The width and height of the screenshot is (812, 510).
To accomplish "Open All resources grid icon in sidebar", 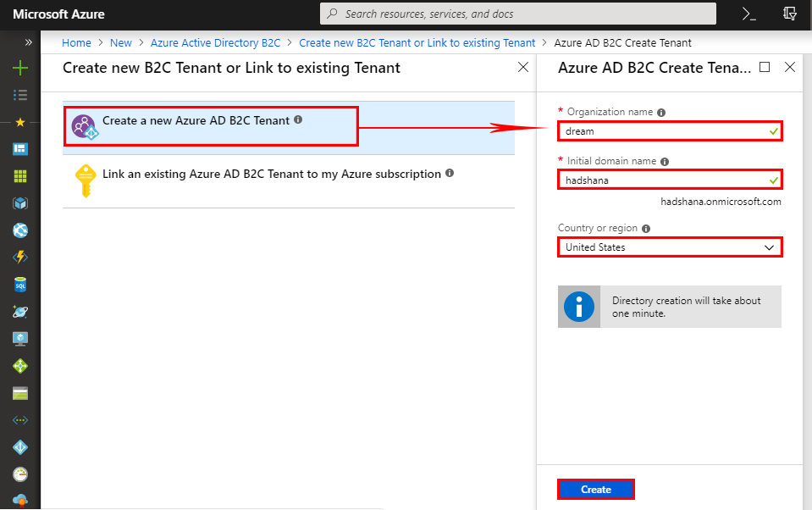I will point(20,176).
